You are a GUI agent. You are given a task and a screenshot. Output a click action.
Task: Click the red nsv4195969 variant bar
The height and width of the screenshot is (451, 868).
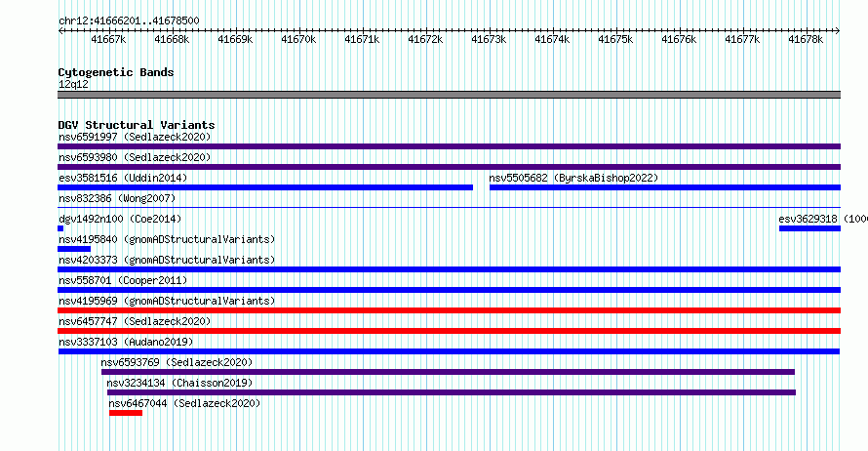[x=449, y=310]
